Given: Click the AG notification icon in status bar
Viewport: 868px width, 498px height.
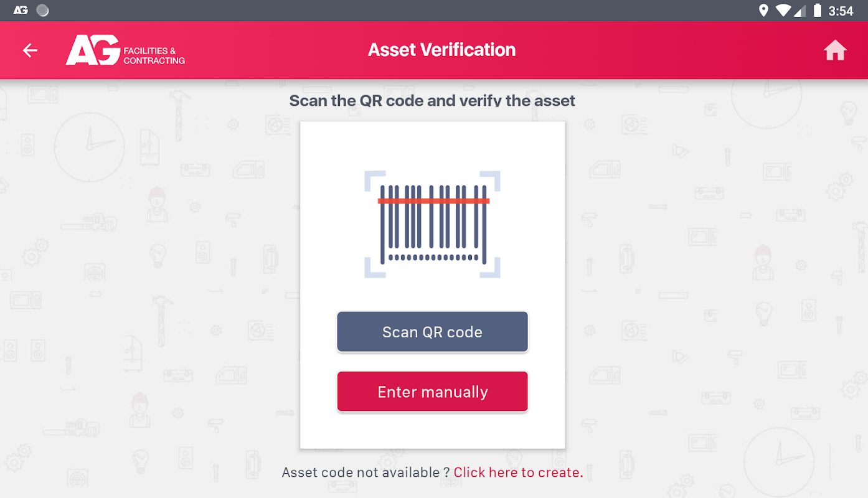Looking at the screenshot, I should point(21,11).
